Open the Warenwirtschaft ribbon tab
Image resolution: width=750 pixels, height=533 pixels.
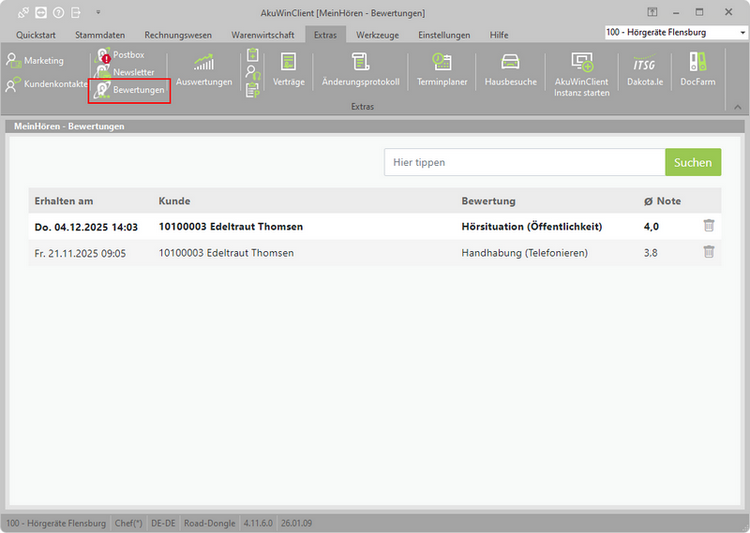click(262, 35)
